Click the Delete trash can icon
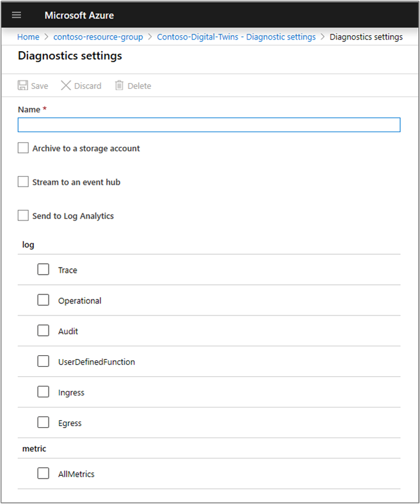The width and height of the screenshot is (420, 504). pos(119,86)
